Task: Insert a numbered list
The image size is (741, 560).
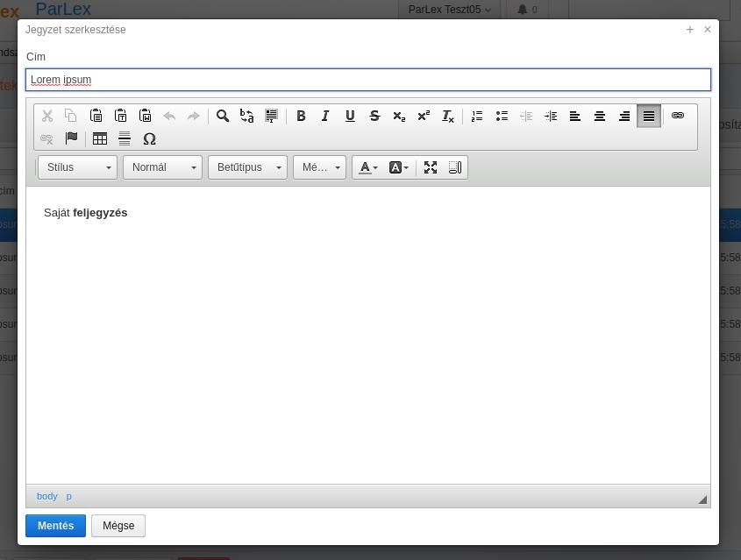Action: click(477, 116)
